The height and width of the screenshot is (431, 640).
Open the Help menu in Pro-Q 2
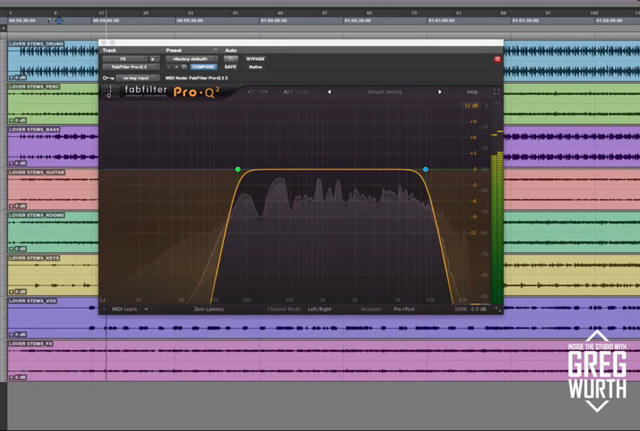coord(472,92)
